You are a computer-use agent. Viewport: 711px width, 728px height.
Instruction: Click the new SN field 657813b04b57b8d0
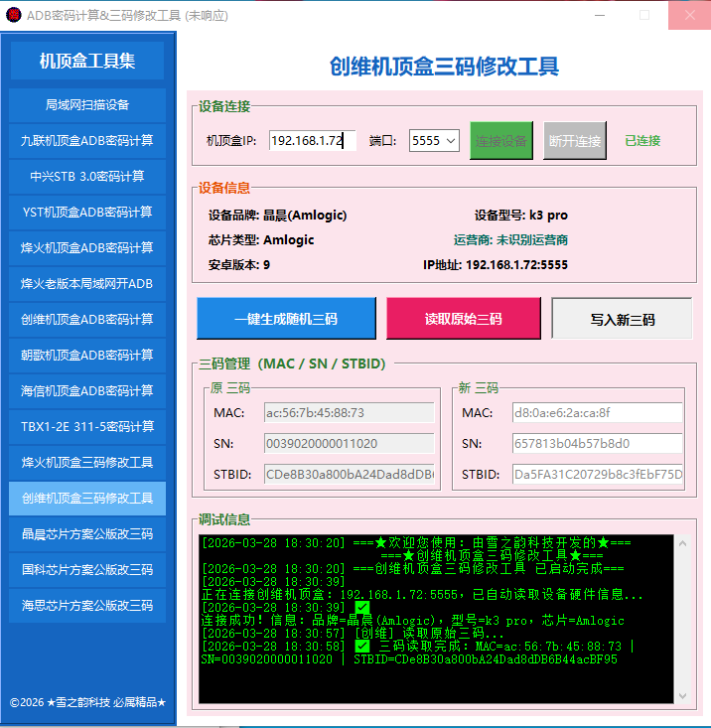597,443
